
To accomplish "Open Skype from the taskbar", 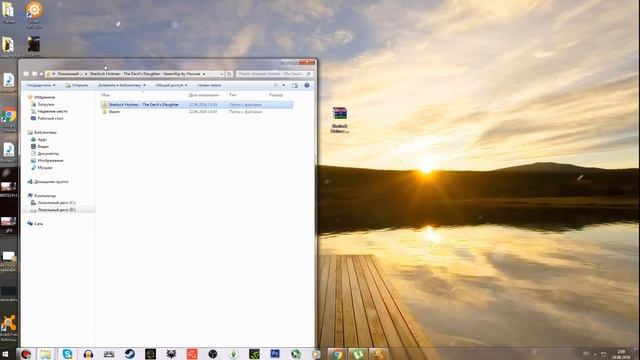I will coord(67,354).
